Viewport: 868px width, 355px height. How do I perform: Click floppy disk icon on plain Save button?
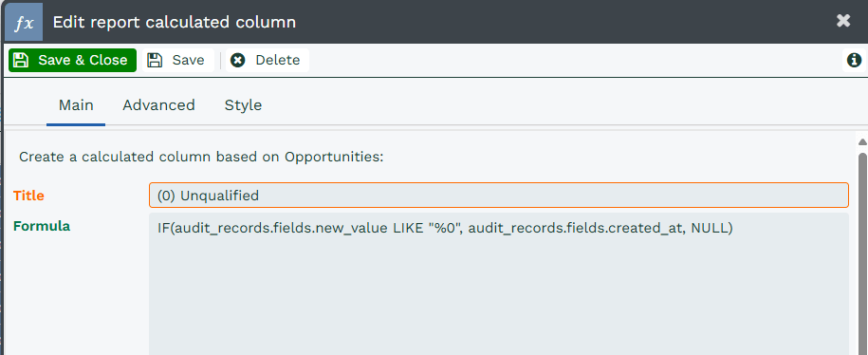point(155,60)
